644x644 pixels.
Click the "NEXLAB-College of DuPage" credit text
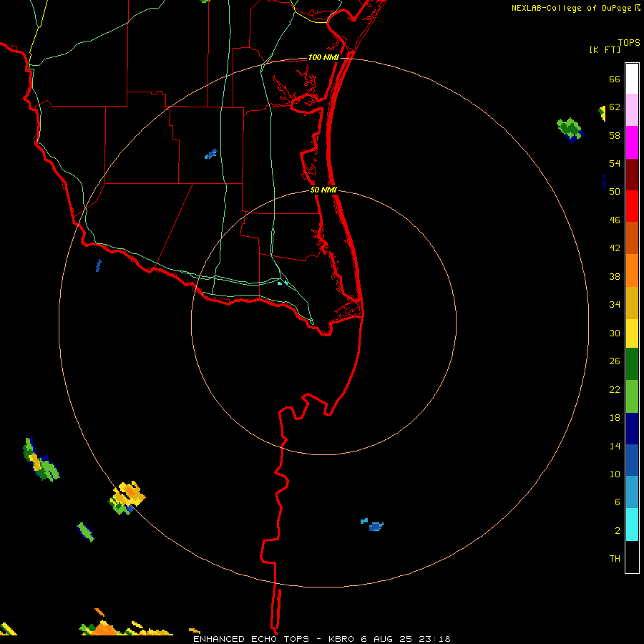571,8
